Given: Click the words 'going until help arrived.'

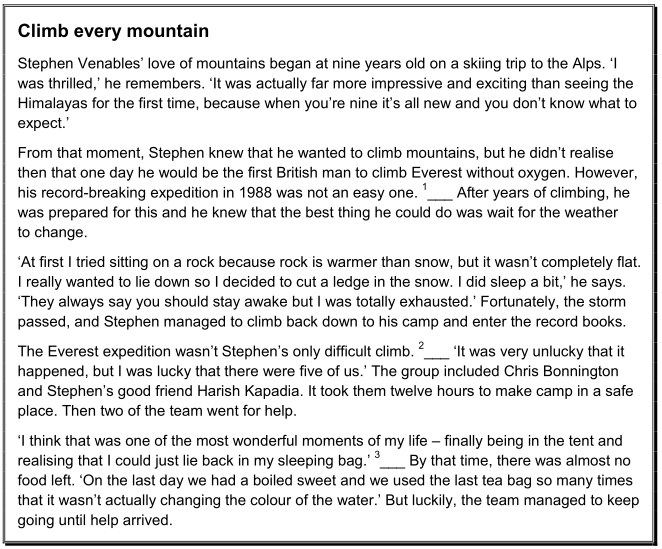Looking at the screenshot, I should 95,520.
